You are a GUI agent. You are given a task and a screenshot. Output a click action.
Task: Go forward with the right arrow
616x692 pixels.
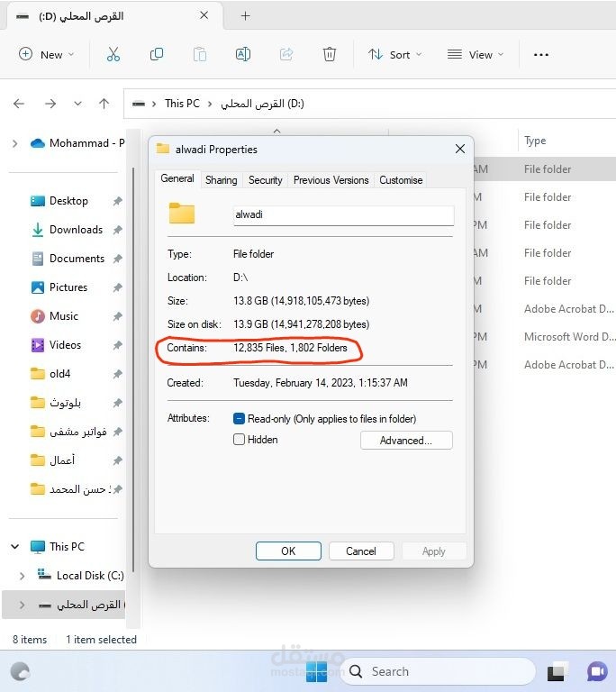(x=50, y=104)
